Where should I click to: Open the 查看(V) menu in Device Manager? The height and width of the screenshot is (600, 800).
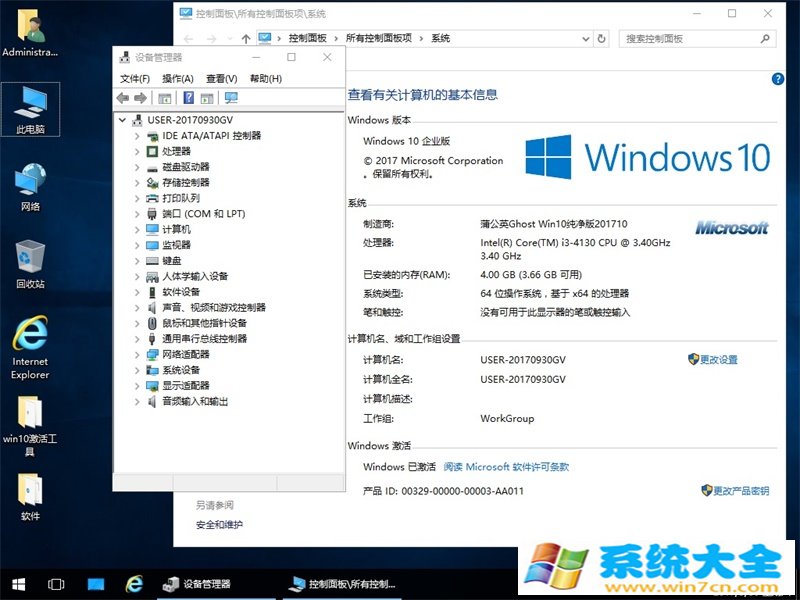(221, 79)
